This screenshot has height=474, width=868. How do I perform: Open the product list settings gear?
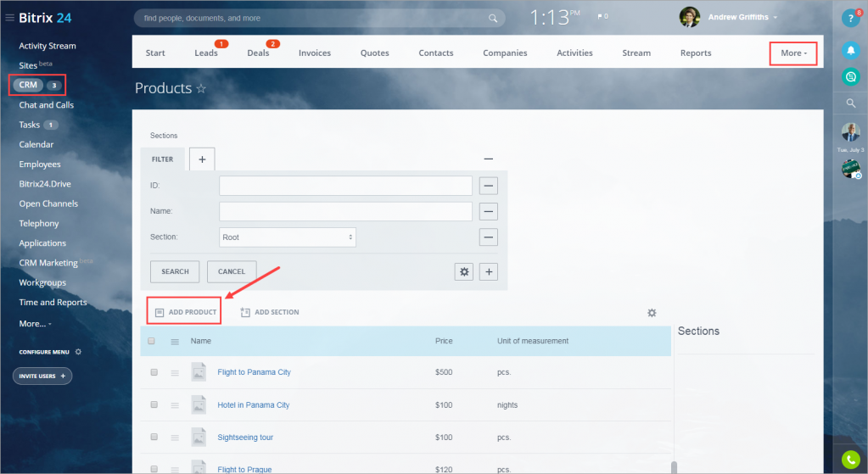pyautogui.click(x=652, y=313)
